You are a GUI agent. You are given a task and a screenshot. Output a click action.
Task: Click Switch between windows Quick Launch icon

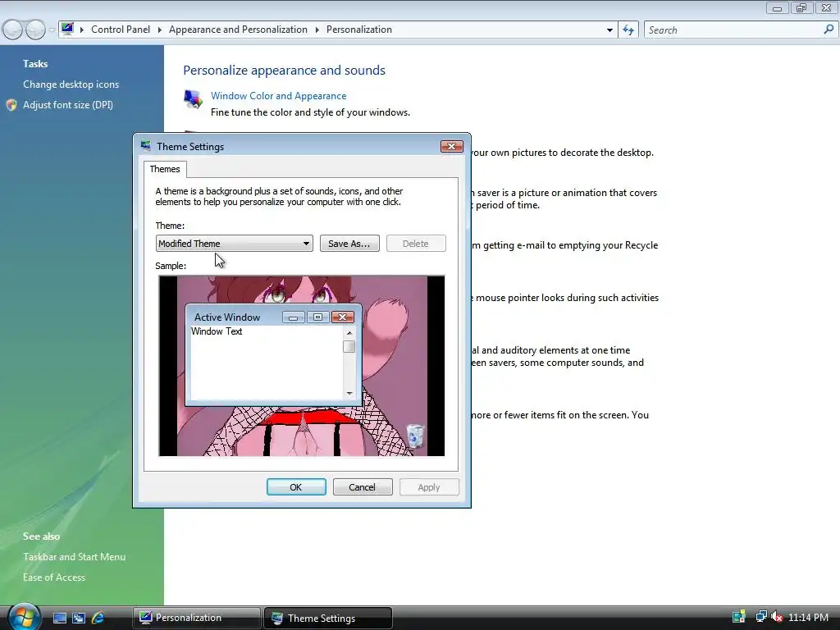(79, 619)
